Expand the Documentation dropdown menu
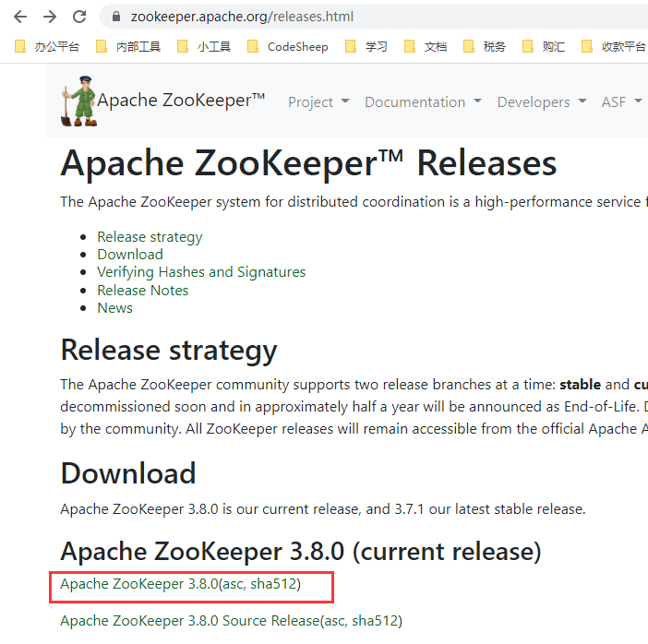The height and width of the screenshot is (644, 648). 423,102
